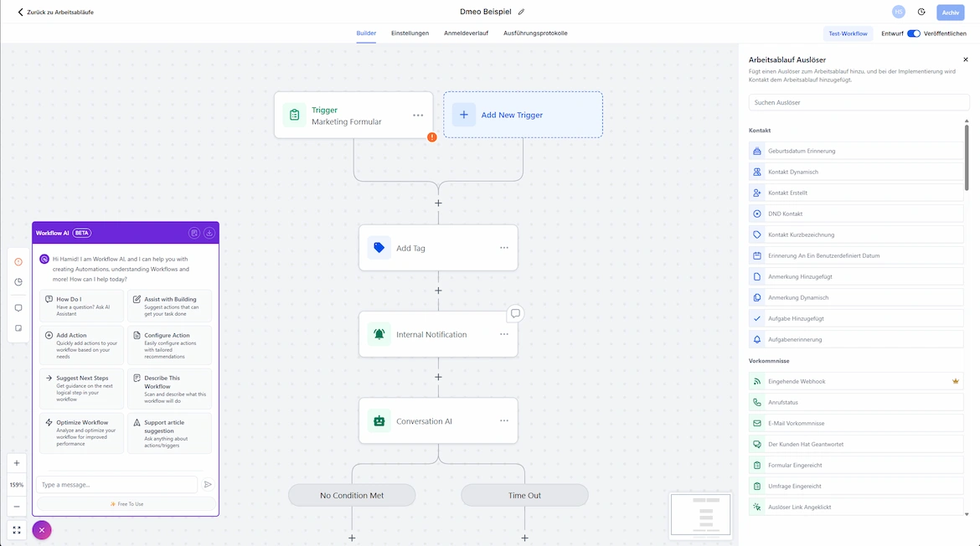The image size is (980, 546).
Task: Fit the canvas to screen
Action: click(x=17, y=530)
